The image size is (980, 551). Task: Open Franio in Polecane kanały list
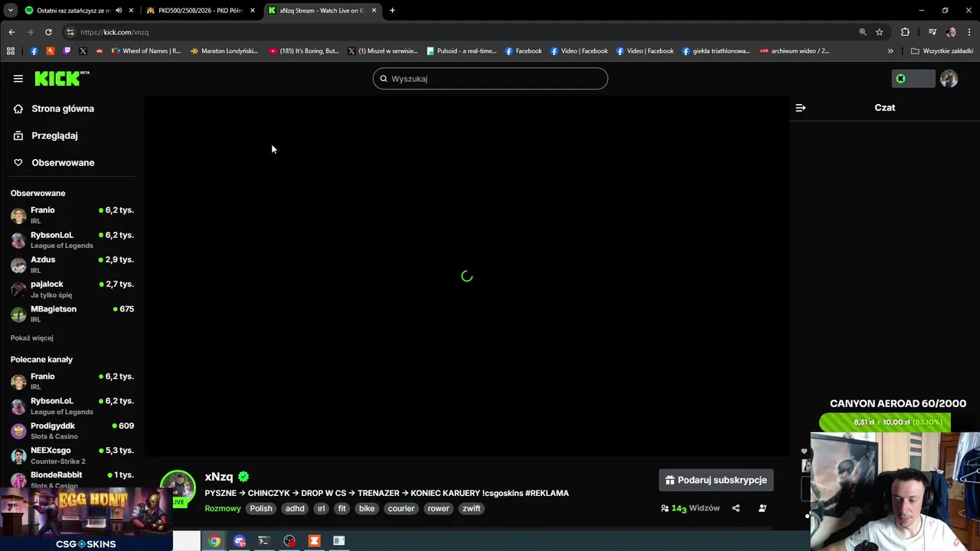[x=72, y=381]
